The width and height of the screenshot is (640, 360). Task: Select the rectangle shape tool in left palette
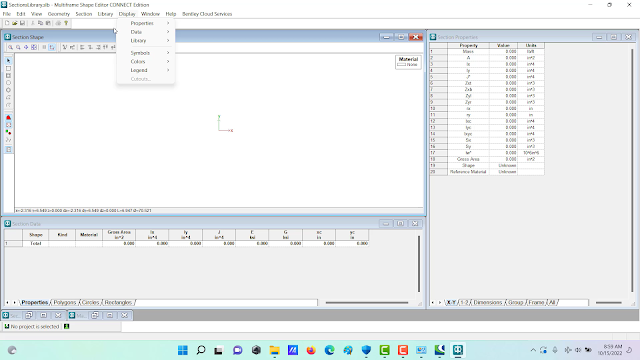coord(9,68)
